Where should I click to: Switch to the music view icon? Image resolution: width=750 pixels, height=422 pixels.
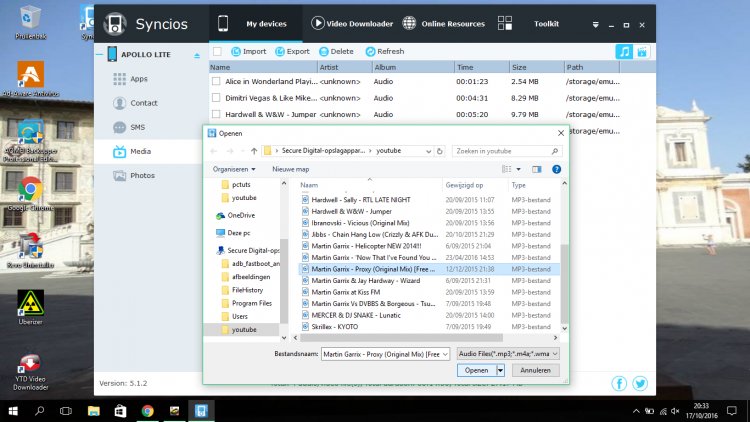(624, 51)
